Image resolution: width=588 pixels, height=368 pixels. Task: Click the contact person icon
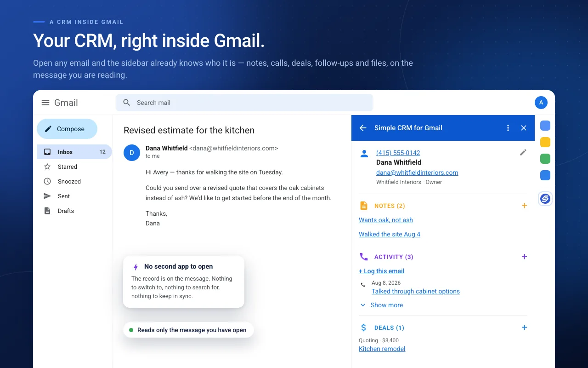point(364,154)
